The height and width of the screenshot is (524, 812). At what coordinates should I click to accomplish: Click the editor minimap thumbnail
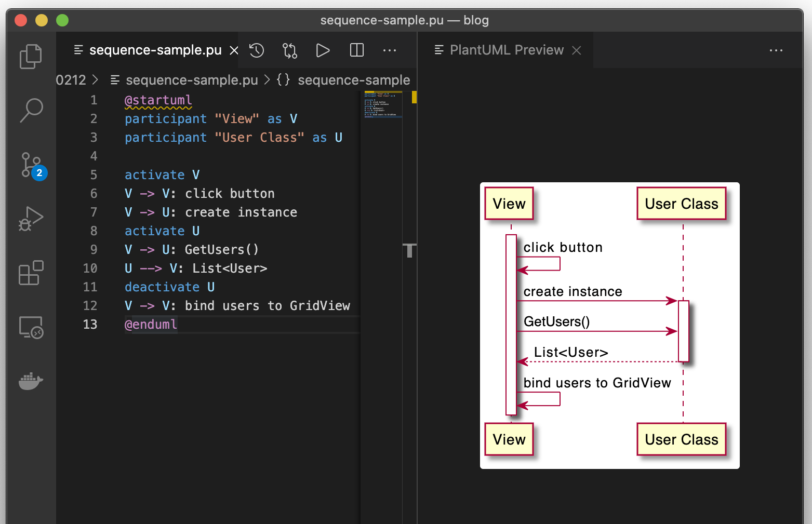point(383,104)
